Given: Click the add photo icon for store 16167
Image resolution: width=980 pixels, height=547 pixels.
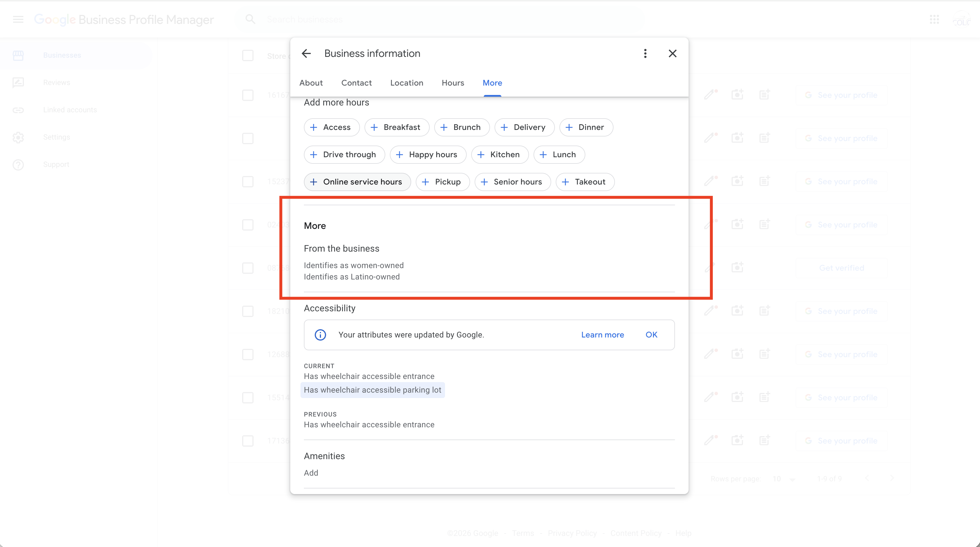Looking at the screenshot, I should tap(737, 95).
